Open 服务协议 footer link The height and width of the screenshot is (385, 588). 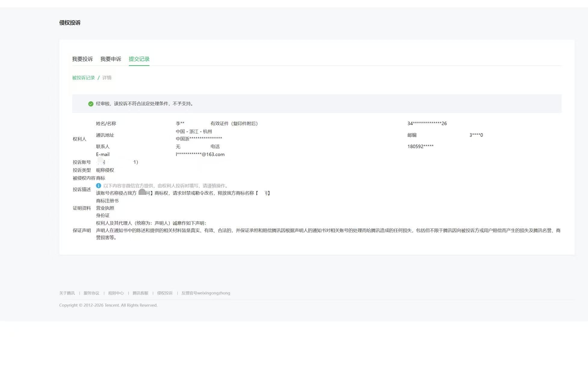click(x=91, y=293)
